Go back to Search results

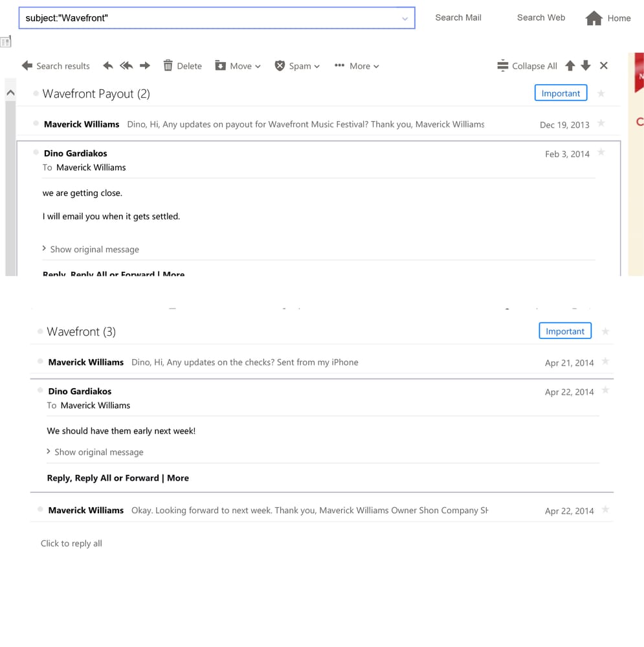[x=56, y=66]
